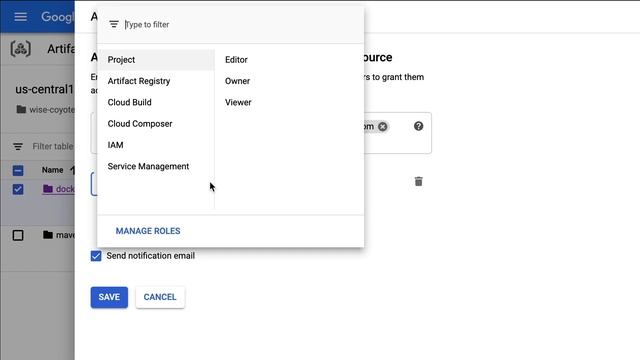Click the filter icon in role search
640x360 pixels.
114,24
